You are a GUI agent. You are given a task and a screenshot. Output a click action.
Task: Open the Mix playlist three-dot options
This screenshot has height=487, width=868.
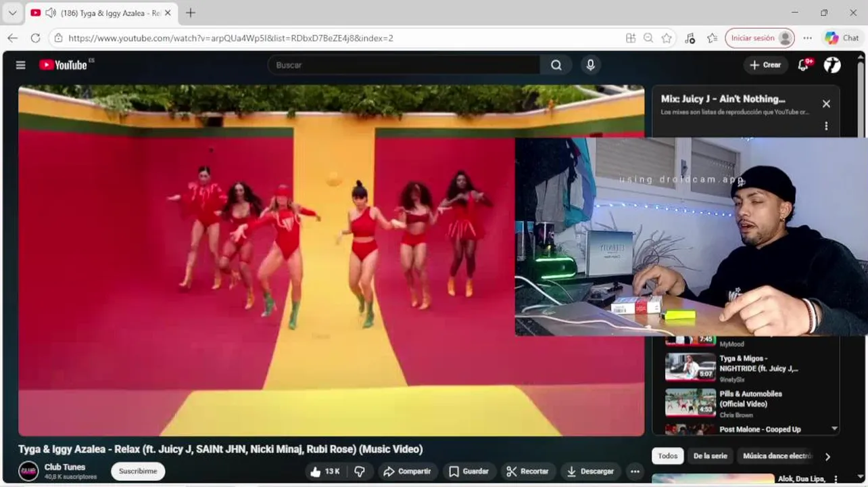coord(826,126)
